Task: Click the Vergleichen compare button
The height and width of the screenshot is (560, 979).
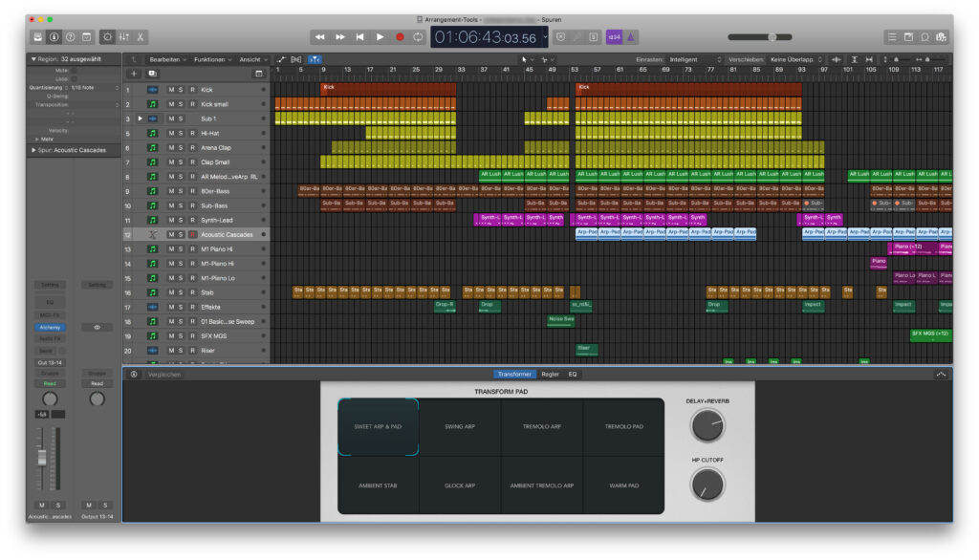Action: click(164, 375)
